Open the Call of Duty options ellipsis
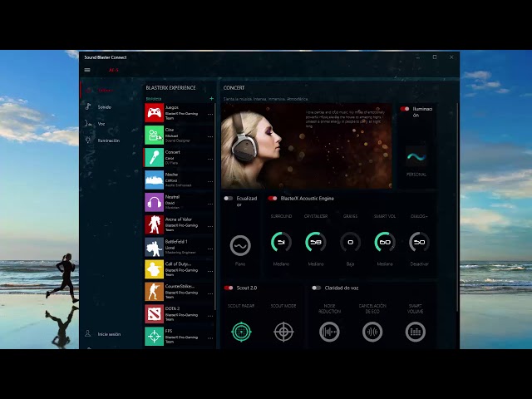Screen dimensions: 532x399 (x=210, y=271)
